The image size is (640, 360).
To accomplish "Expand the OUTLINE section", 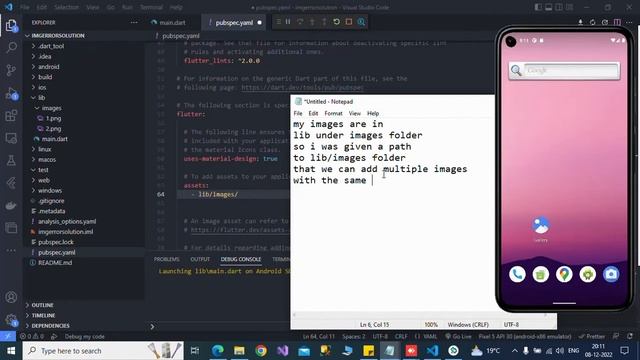I will [42, 305].
